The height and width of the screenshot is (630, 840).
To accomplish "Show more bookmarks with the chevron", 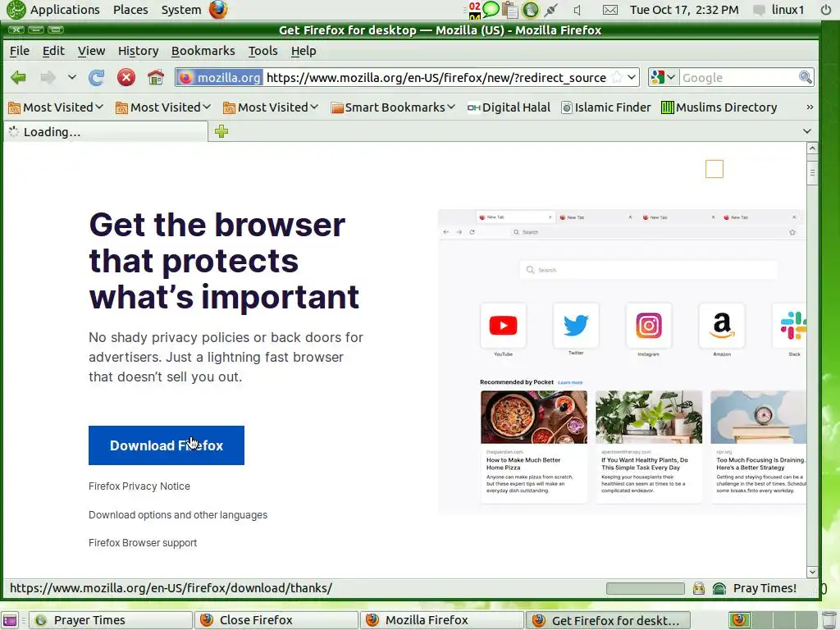I will (x=810, y=107).
